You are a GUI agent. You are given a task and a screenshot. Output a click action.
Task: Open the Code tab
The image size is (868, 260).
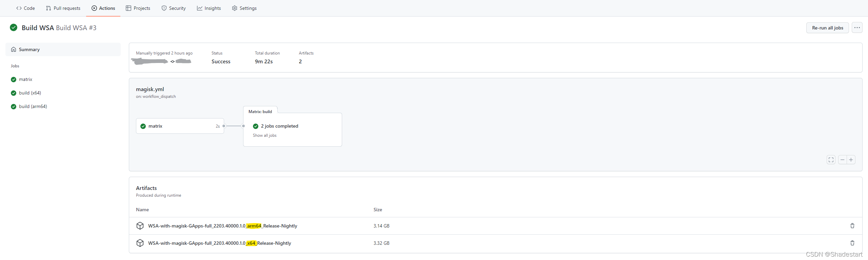(25, 8)
